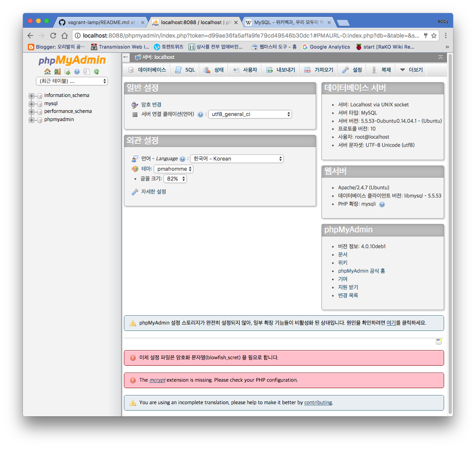Click database icon next to phpmyadmin
Image resolution: width=476 pixels, height=449 pixels.
40,120
